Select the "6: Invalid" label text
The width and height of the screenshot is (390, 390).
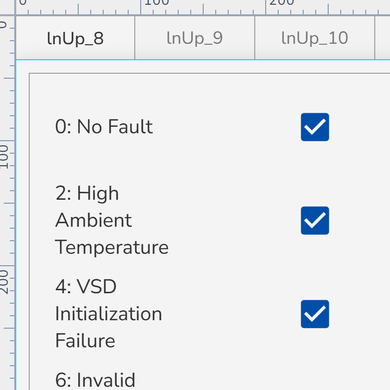coord(95,380)
